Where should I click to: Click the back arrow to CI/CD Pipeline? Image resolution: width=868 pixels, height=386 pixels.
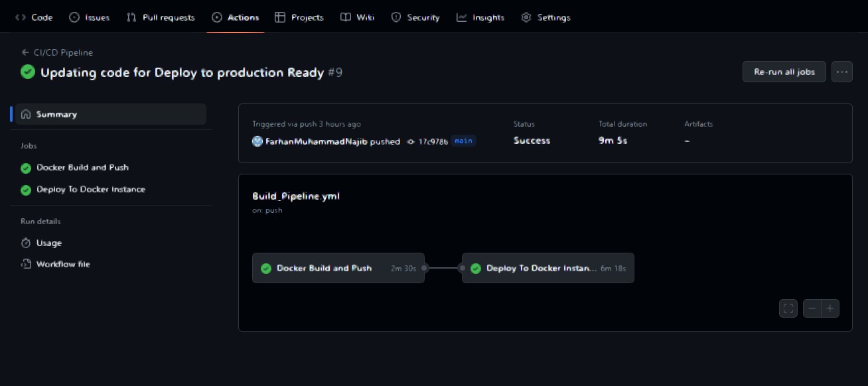[x=25, y=52]
